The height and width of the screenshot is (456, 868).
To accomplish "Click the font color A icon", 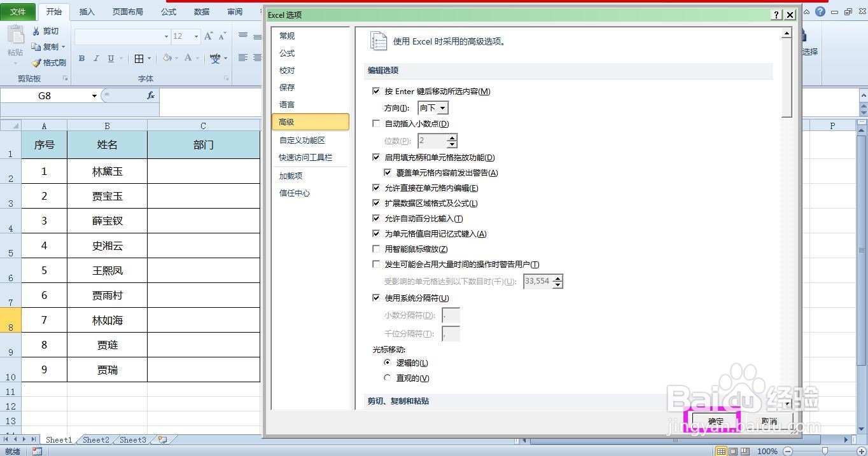I will (188, 58).
